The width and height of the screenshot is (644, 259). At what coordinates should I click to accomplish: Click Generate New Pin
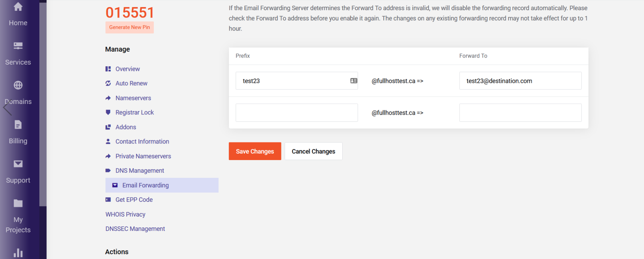pos(129,27)
